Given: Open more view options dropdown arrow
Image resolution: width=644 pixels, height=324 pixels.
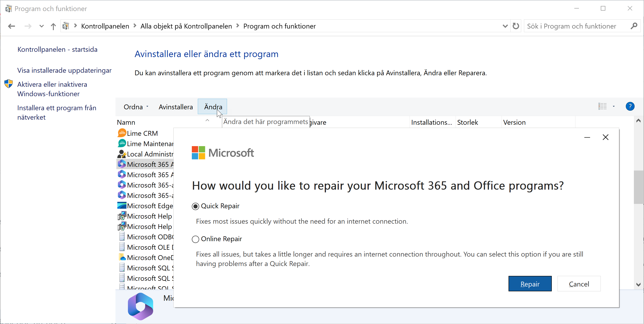Looking at the screenshot, I should pos(613,106).
